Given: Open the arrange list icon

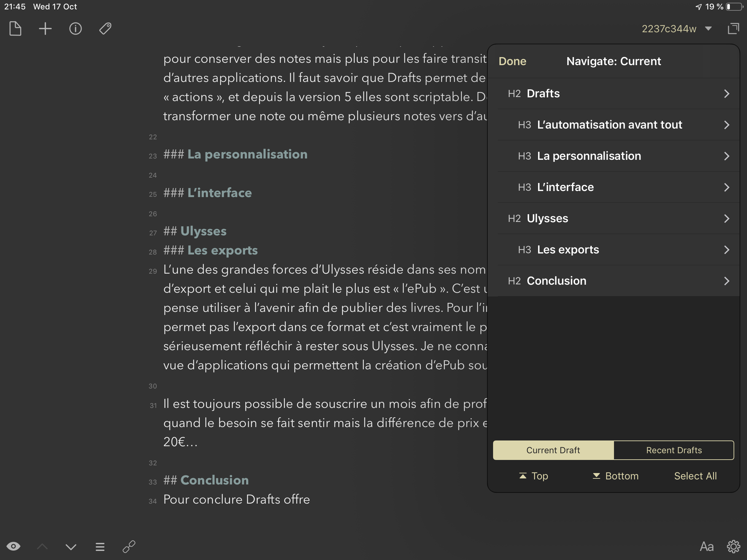Looking at the screenshot, I should click(x=100, y=547).
